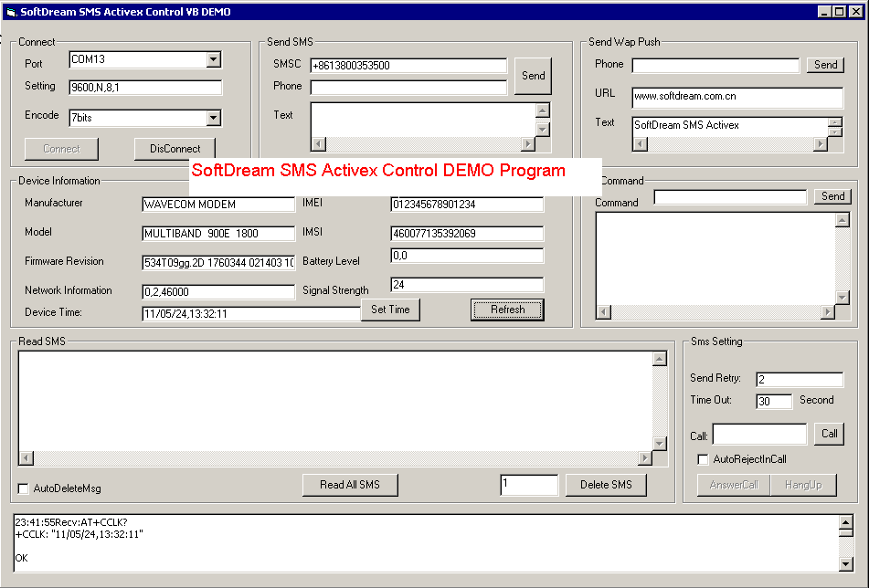This screenshot has width=869, height=588.
Task: Click the Time Out seconds field
Action: [x=774, y=402]
